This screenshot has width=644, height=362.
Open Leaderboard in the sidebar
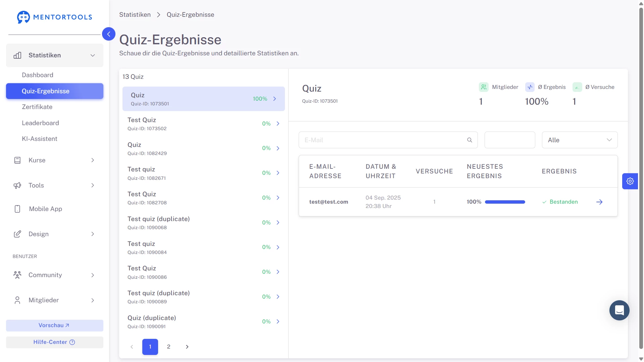pos(40,123)
